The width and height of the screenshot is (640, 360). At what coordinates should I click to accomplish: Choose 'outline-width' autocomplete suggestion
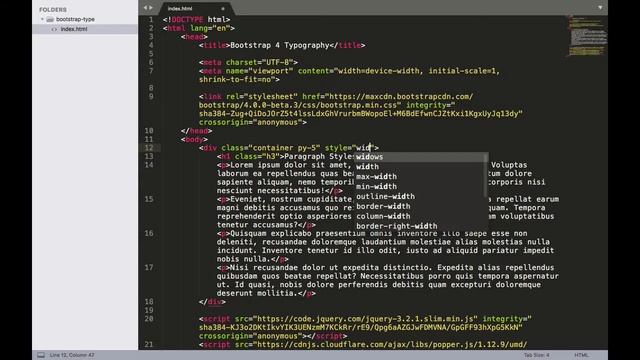[x=420, y=196]
